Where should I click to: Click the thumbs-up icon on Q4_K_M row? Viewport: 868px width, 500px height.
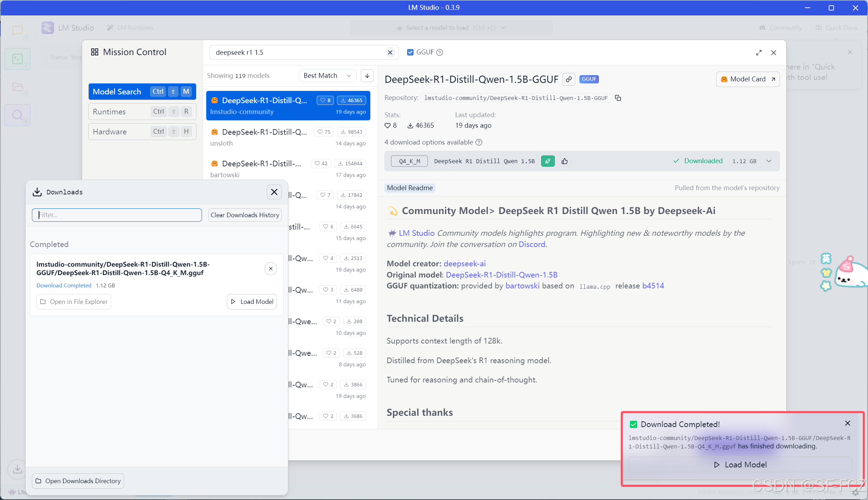(565, 161)
